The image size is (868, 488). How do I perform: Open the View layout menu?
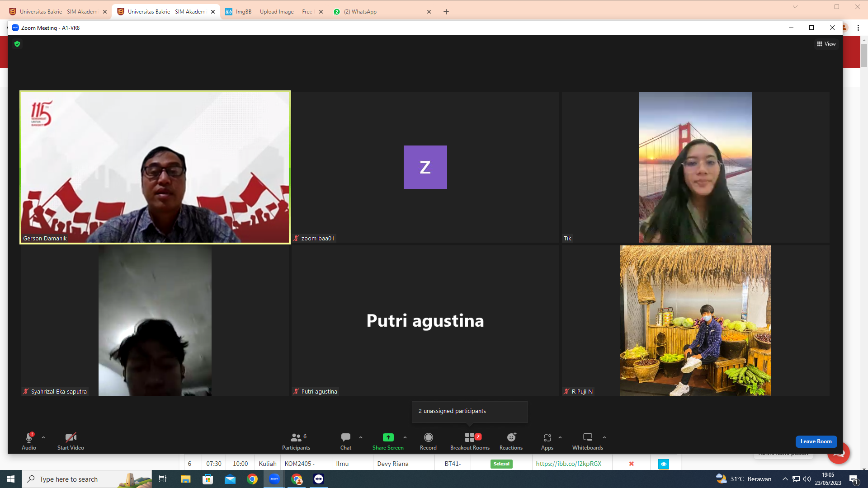tap(826, 44)
